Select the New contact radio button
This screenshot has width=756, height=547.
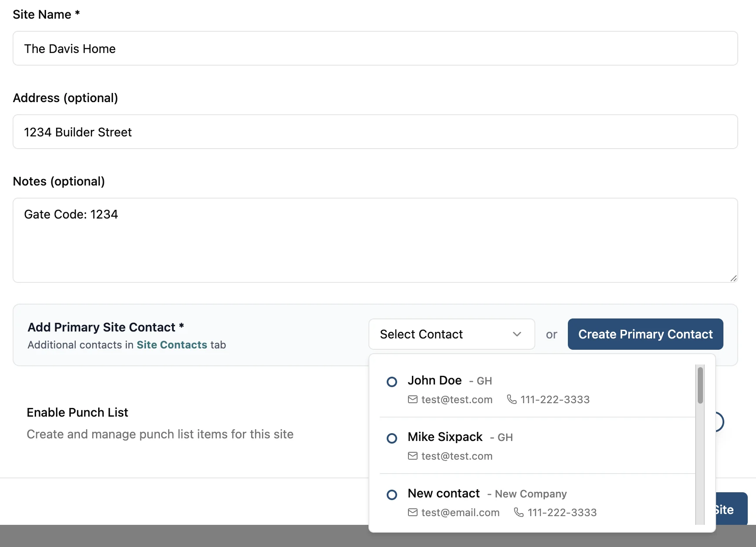(392, 495)
